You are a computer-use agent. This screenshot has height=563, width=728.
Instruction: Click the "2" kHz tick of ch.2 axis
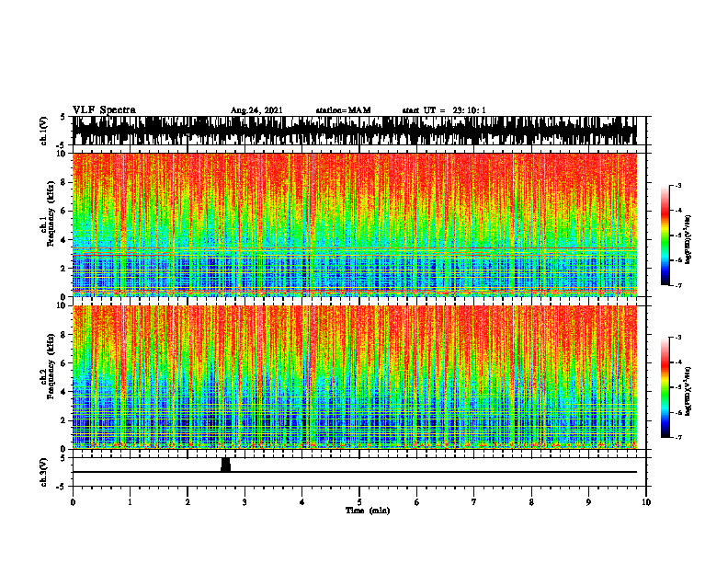63,420
